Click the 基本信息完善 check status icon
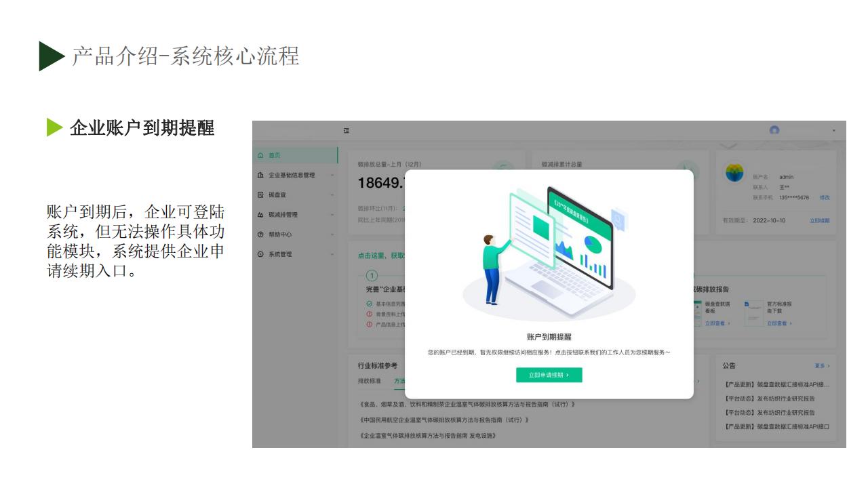This screenshot has height=488, width=868. click(370, 304)
